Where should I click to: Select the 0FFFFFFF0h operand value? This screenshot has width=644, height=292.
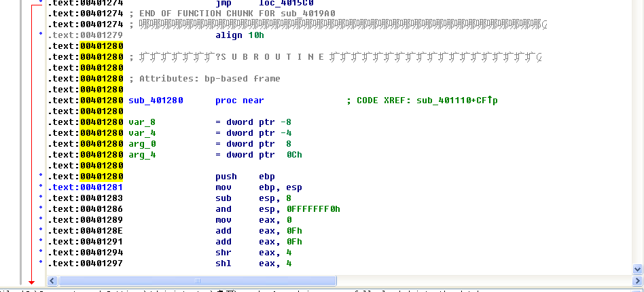[313, 209]
